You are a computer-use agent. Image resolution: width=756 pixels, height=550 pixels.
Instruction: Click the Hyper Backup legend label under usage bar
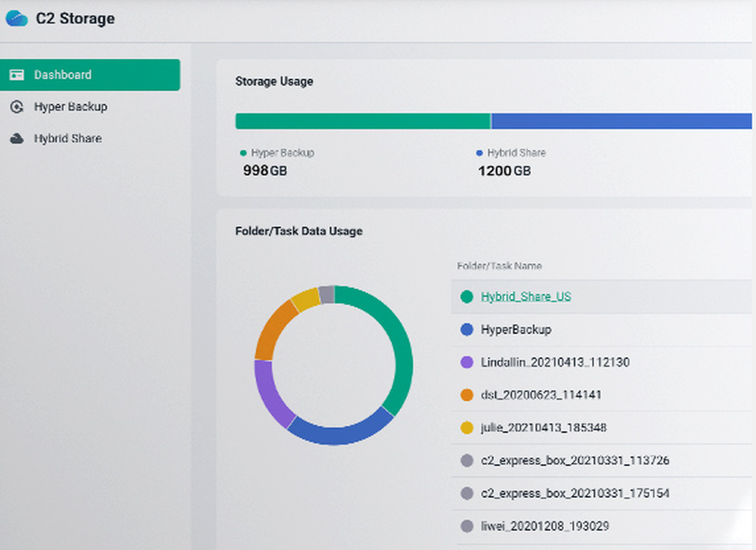283,153
